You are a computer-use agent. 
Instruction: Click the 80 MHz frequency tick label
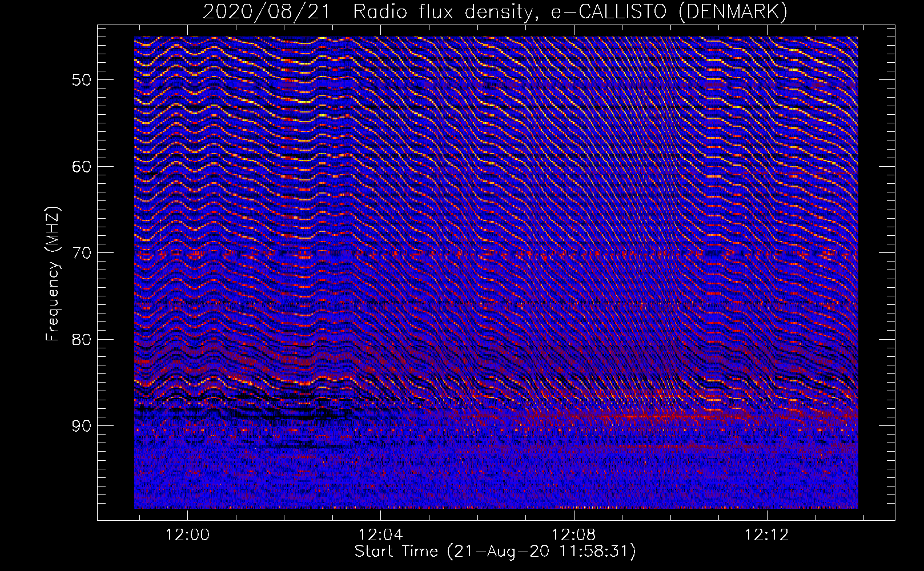pyautogui.click(x=82, y=340)
